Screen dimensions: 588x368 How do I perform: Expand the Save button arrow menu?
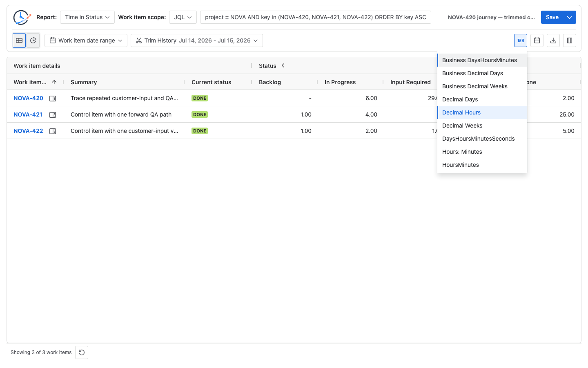click(x=570, y=17)
